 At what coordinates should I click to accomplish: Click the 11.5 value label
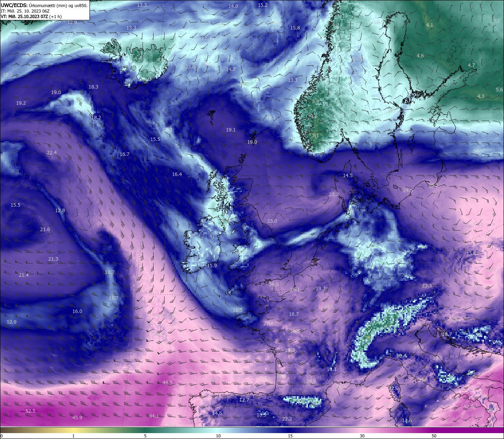pyautogui.click(x=238, y=310)
